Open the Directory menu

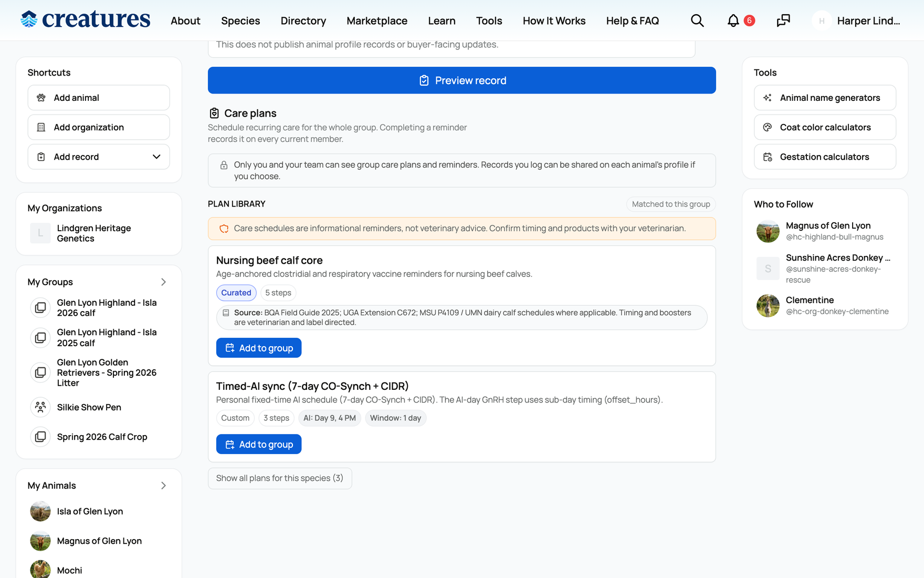[x=303, y=20]
